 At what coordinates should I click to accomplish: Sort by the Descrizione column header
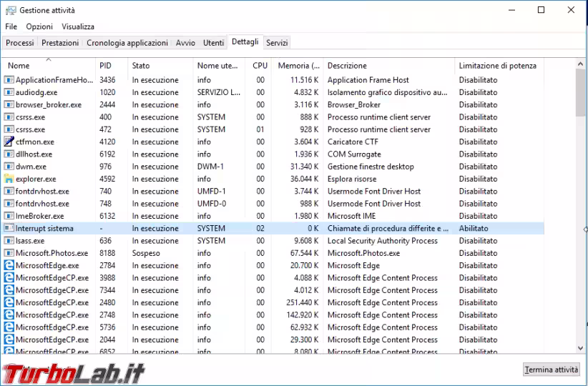389,66
